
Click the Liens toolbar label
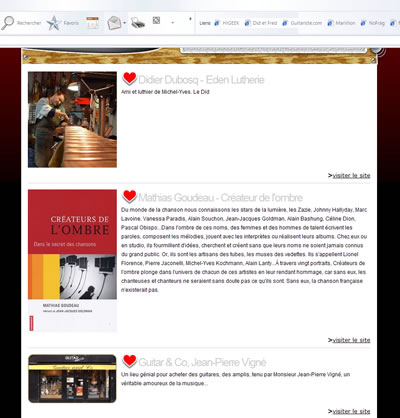(x=205, y=23)
